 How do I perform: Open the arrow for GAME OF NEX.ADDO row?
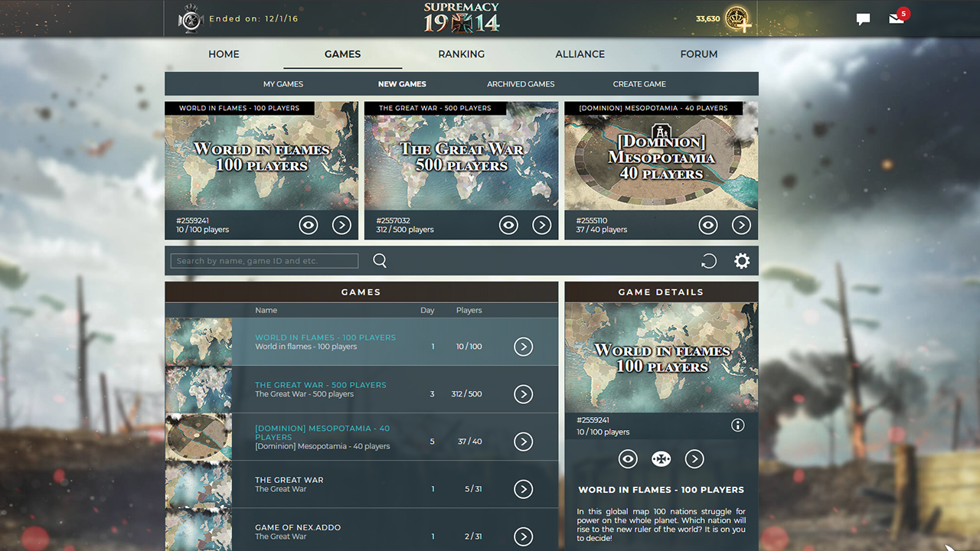click(x=524, y=536)
